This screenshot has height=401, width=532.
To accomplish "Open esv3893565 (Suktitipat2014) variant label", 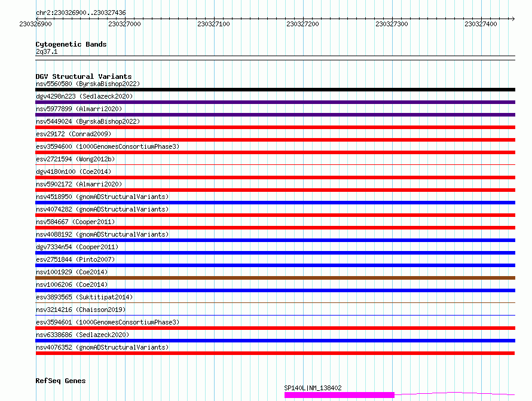I will [84, 297].
